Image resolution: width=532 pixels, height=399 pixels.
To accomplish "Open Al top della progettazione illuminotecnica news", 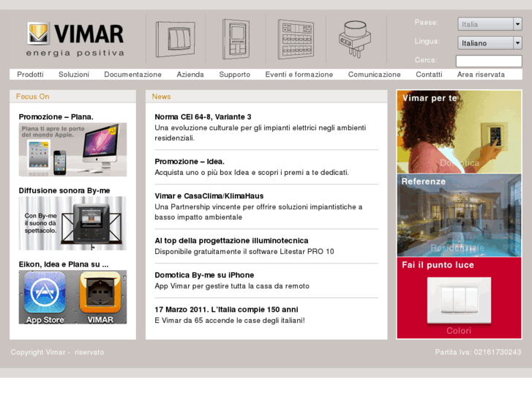I will [231, 240].
